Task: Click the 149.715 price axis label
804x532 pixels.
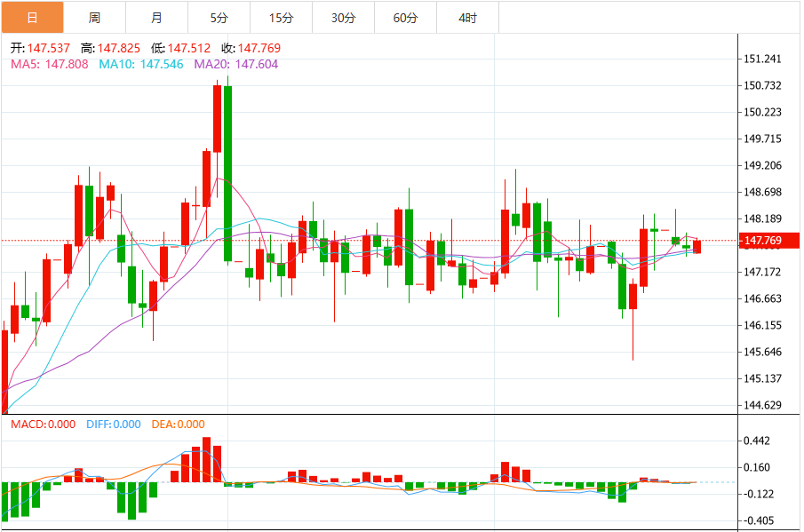Action: (x=762, y=139)
